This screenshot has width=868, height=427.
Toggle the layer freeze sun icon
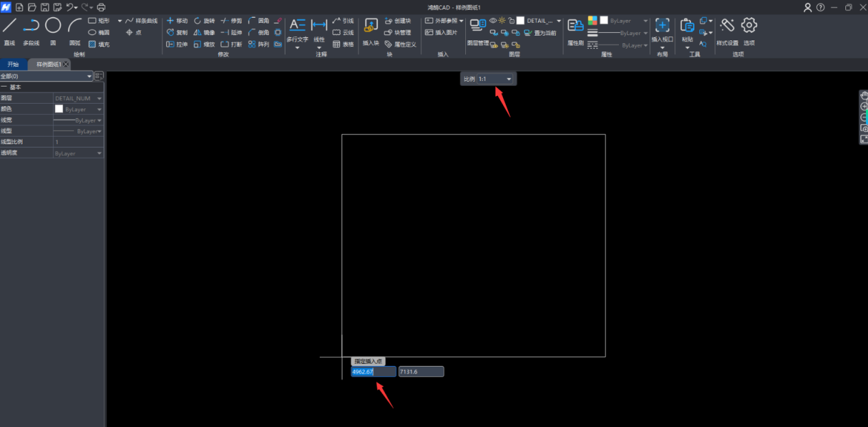(502, 21)
